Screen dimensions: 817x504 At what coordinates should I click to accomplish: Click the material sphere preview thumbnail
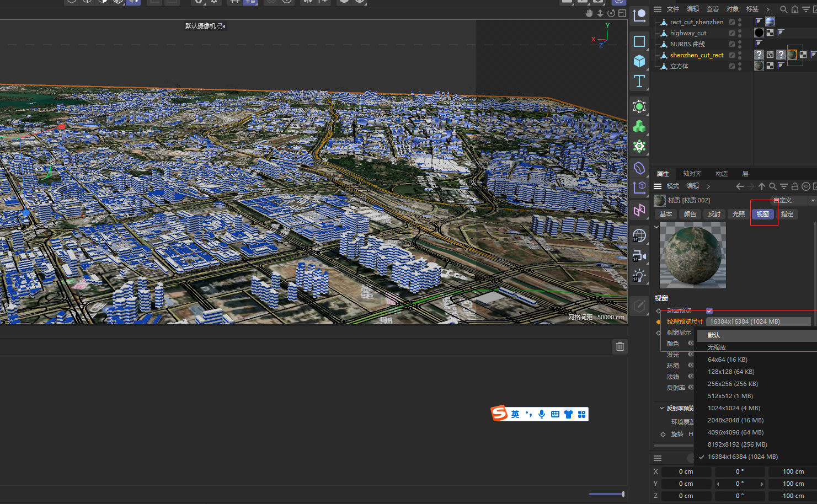(x=692, y=255)
